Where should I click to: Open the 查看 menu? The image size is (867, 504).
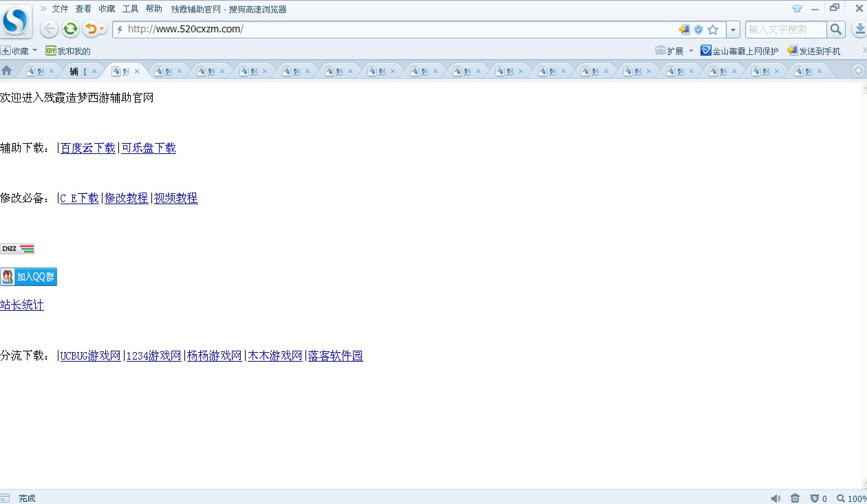pos(83,9)
